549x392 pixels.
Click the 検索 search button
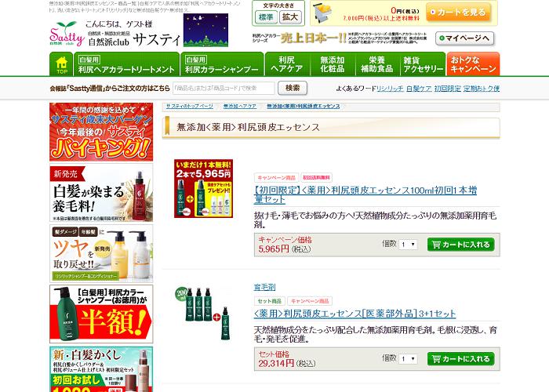(293, 88)
